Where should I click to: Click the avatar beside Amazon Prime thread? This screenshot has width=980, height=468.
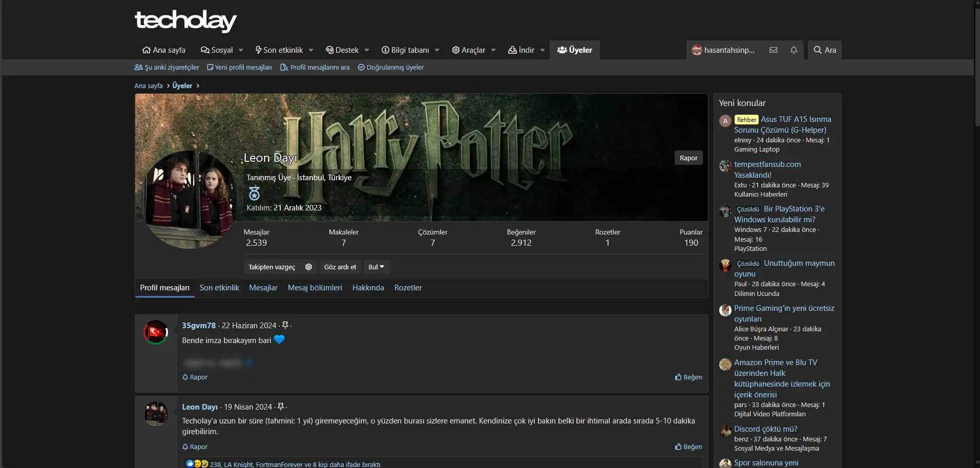pyautogui.click(x=725, y=364)
